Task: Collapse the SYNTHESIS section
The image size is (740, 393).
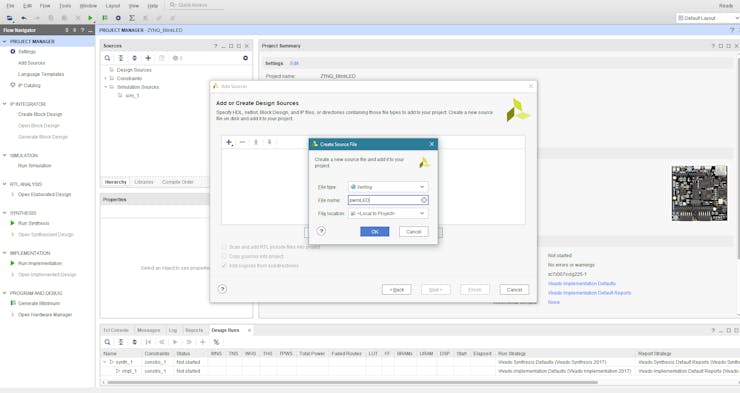Action: pyautogui.click(x=5, y=213)
